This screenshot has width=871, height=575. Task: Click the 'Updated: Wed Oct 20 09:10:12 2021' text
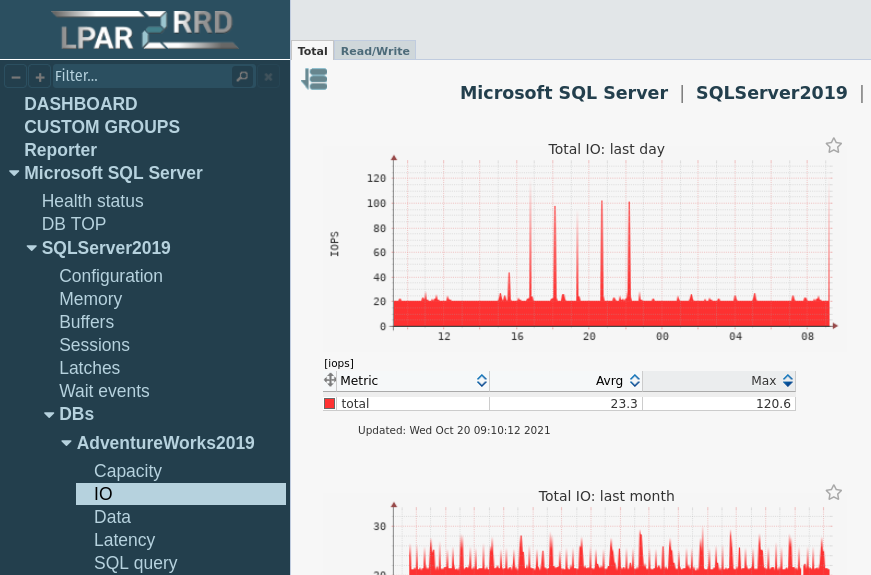[x=454, y=430]
